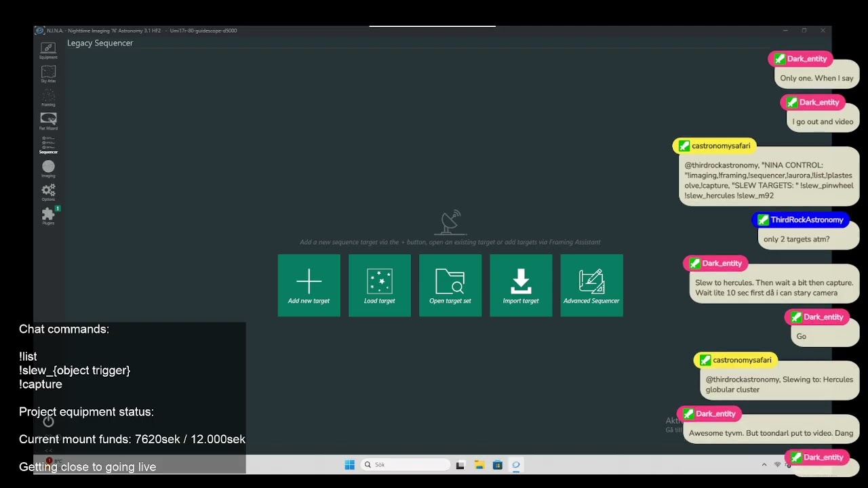The height and width of the screenshot is (488, 868).
Task: Click ThirdRockAstronomy username in chat
Action: click(807, 220)
